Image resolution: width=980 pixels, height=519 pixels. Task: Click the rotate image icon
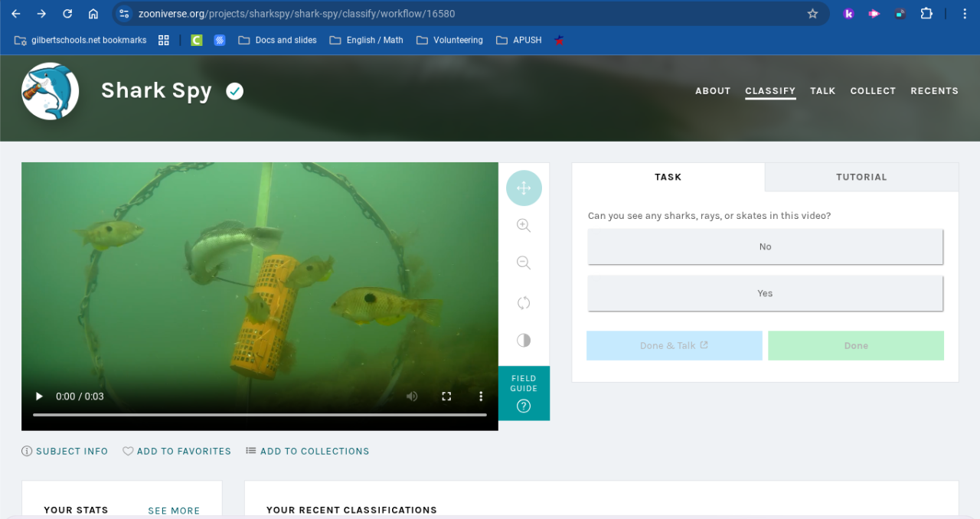point(524,302)
